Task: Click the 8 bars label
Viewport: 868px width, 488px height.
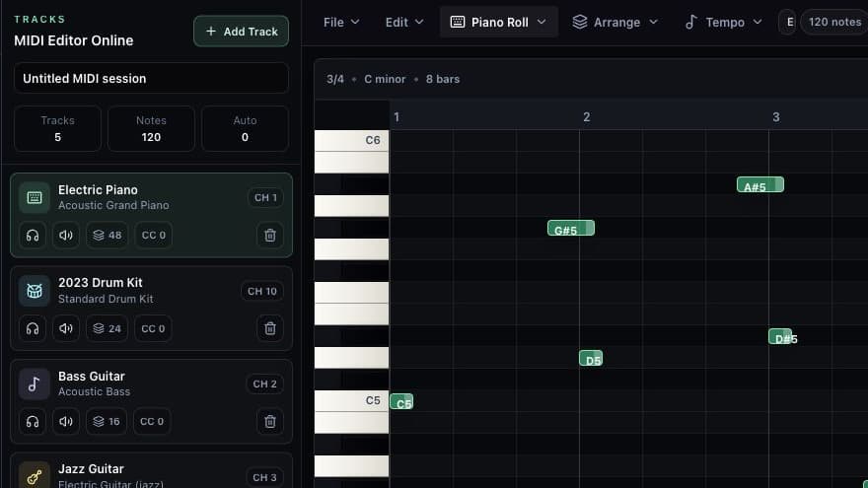Action: 442,79
